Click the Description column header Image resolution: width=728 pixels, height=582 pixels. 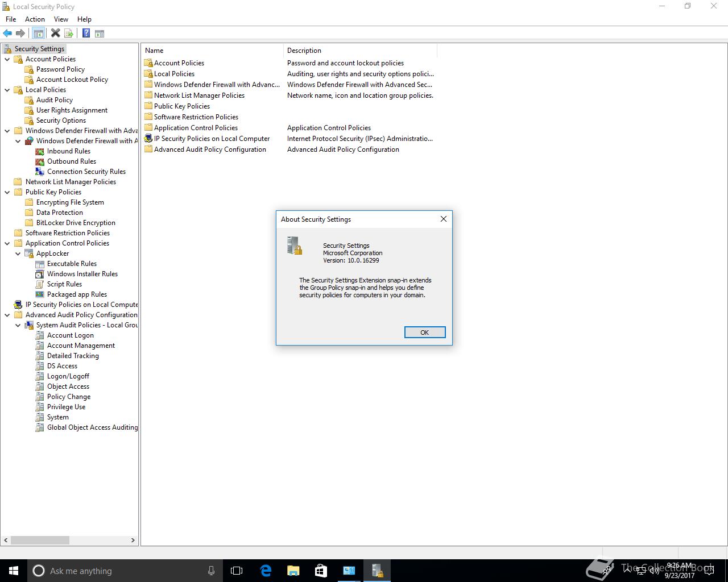click(360, 51)
